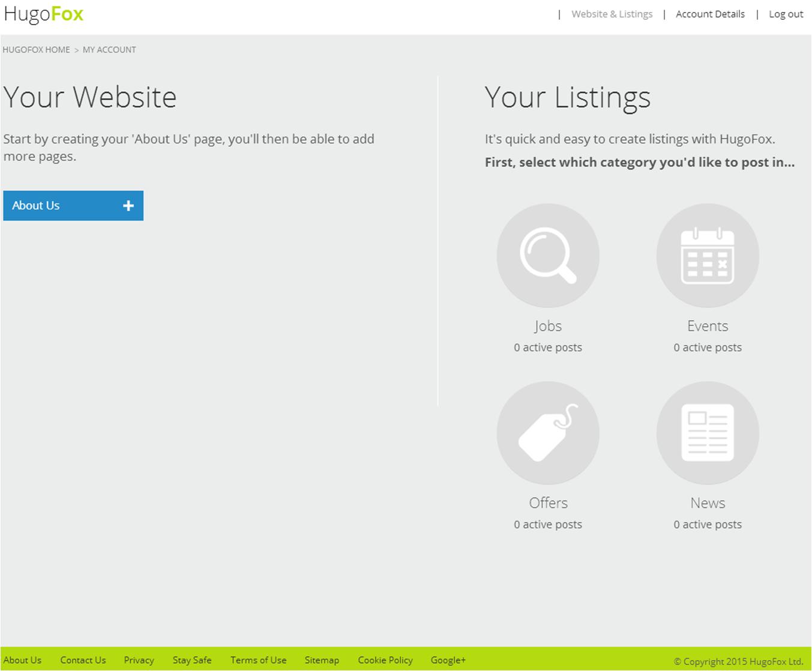Navigate to HUGOFOX HOME breadcrumb

point(36,49)
